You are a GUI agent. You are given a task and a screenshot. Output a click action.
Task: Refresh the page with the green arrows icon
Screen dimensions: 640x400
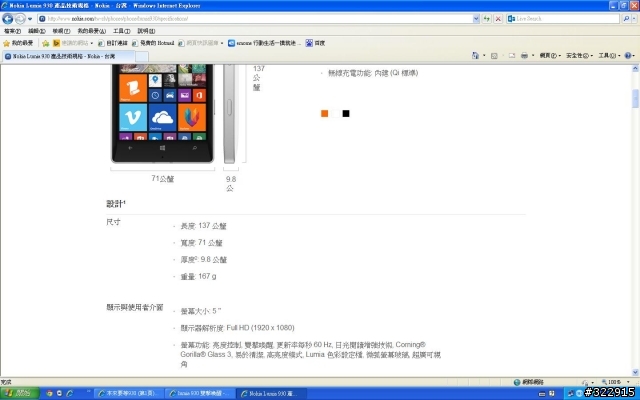tap(487, 19)
